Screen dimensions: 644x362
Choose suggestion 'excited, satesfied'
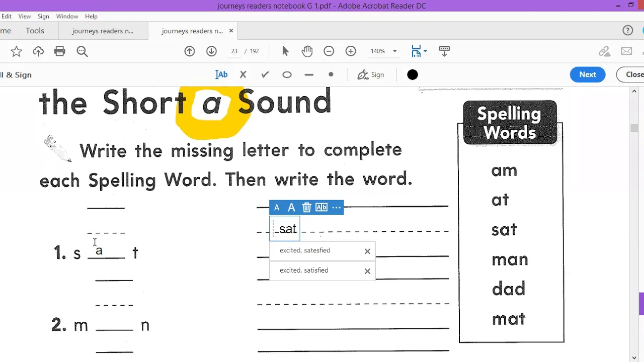pyautogui.click(x=305, y=250)
